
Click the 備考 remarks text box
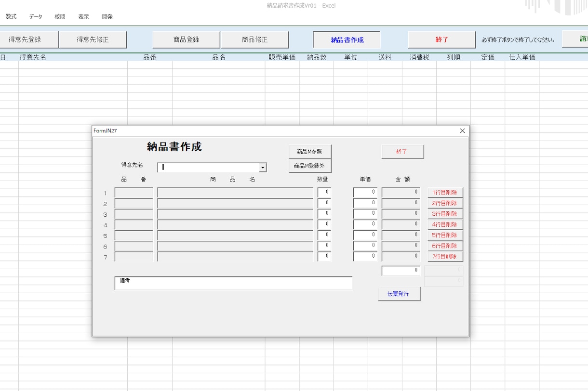[x=233, y=283]
